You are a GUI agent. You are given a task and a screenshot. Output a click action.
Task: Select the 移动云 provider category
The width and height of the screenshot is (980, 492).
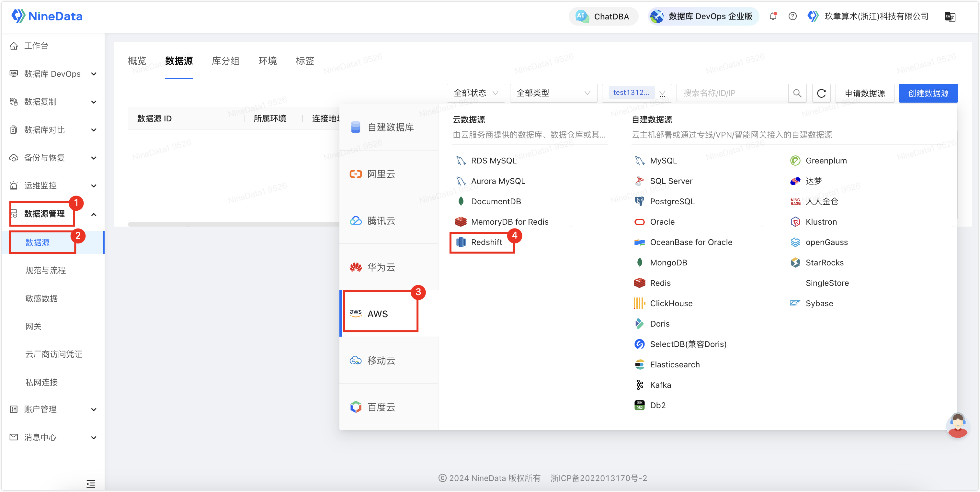coord(389,361)
